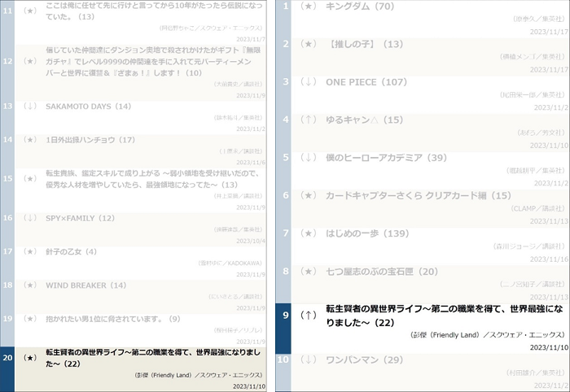Select SPY×FAMILY (12) title
This screenshot has height=392, width=570.
point(81,218)
